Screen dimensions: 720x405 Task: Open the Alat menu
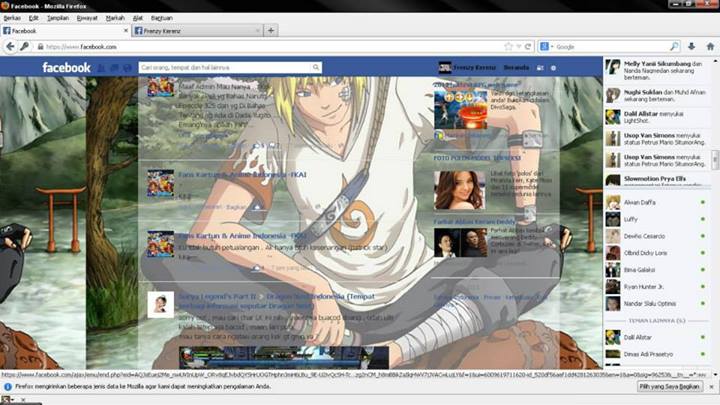[x=138, y=18]
